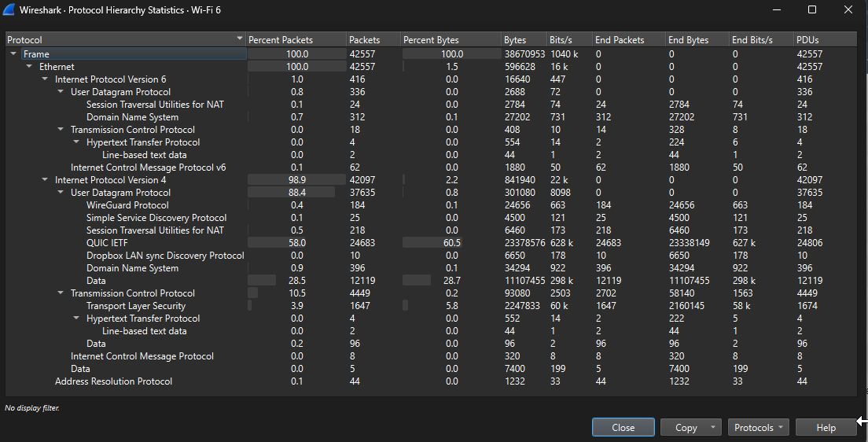Viewport: 868px width, 442px height.
Task: Select the WireGuard Protocol row
Action: tap(431, 205)
